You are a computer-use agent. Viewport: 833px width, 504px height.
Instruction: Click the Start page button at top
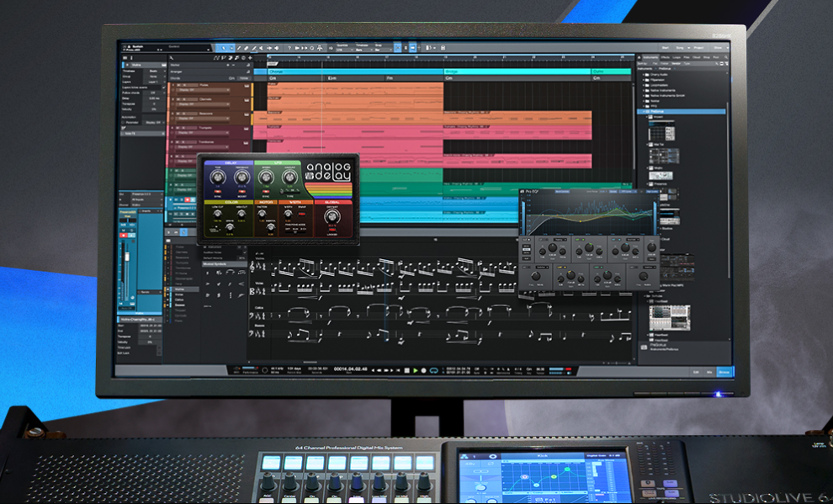point(666,48)
